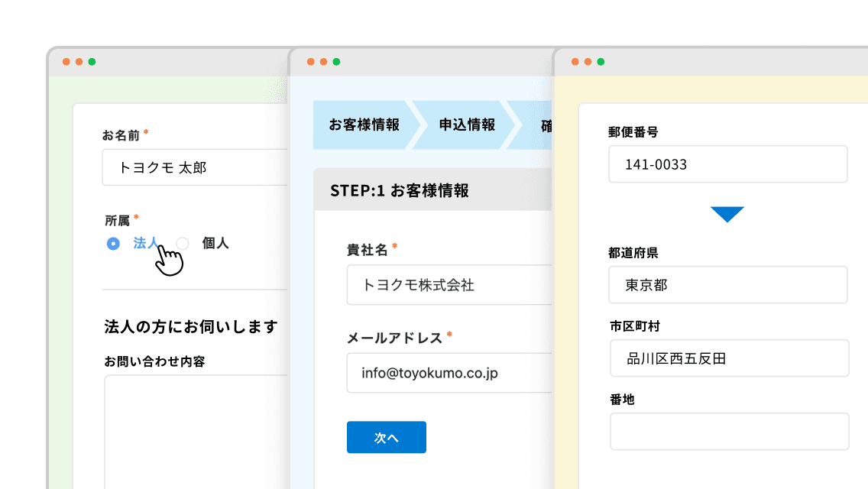Click the leftmost dot of the right window
The height and width of the screenshot is (489, 868).
tap(575, 62)
